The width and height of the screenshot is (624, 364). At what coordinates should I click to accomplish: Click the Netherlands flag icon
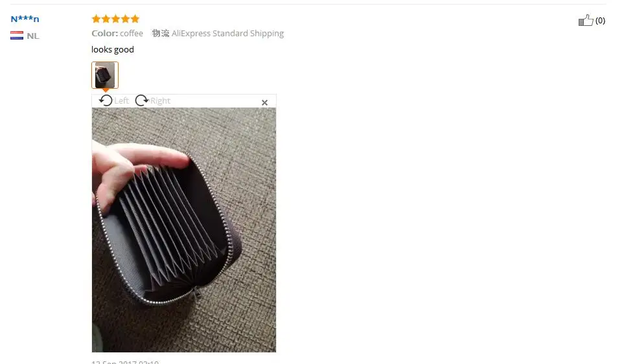pos(17,36)
